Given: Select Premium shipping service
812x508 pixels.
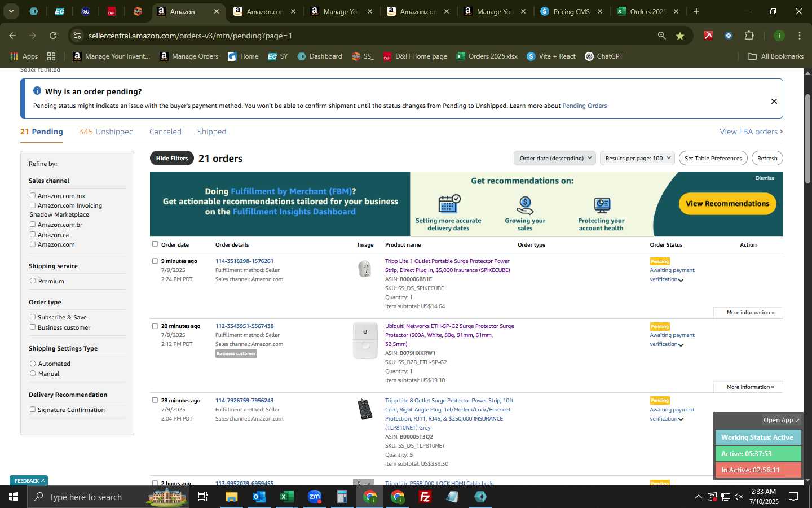Looking at the screenshot, I should point(33,281).
